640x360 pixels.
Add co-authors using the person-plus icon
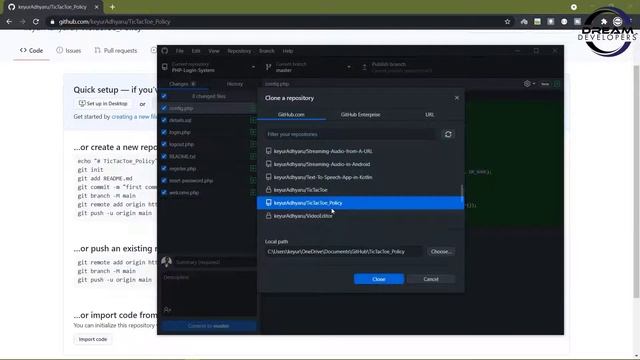(x=167, y=310)
